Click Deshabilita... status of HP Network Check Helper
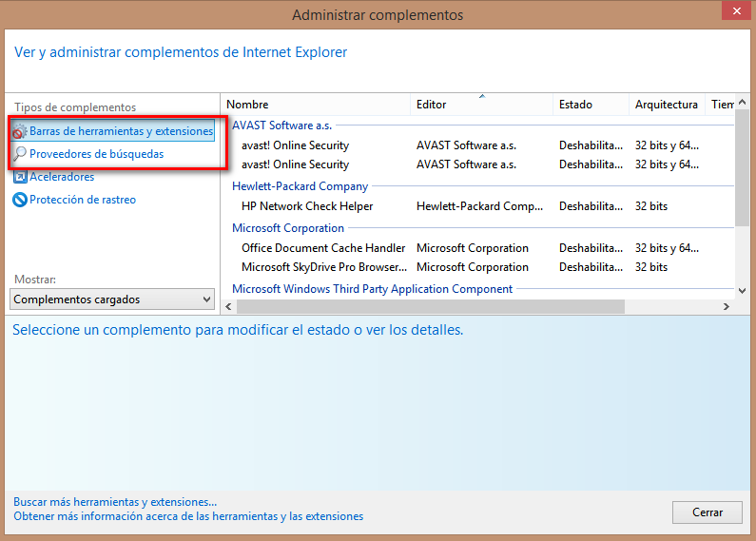The height and width of the screenshot is (541, 756). point(591,206)
